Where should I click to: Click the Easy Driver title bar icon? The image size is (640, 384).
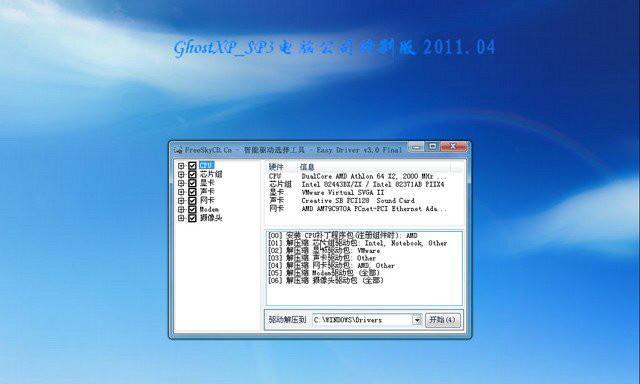(x=178, y=150)
